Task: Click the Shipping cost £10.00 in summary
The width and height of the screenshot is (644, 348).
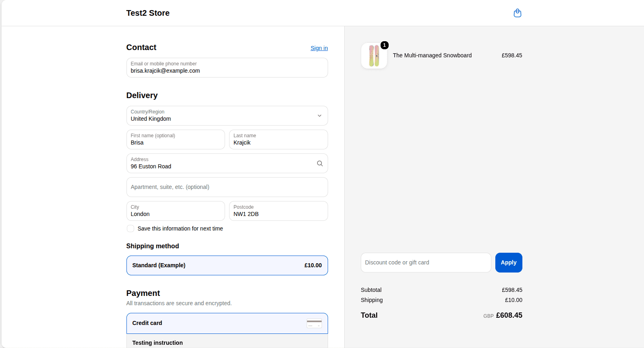Action: click(x=514, y=300)
